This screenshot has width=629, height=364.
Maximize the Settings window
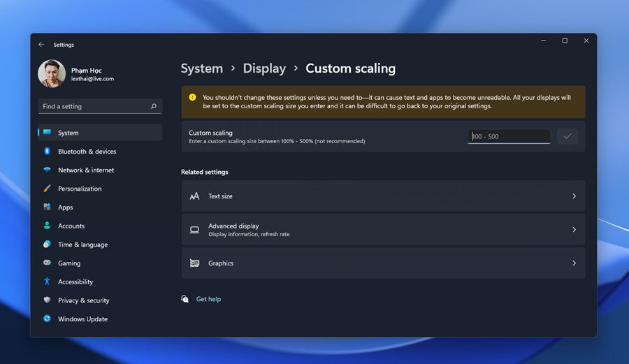pyautogui.click(x=565, y=41)
